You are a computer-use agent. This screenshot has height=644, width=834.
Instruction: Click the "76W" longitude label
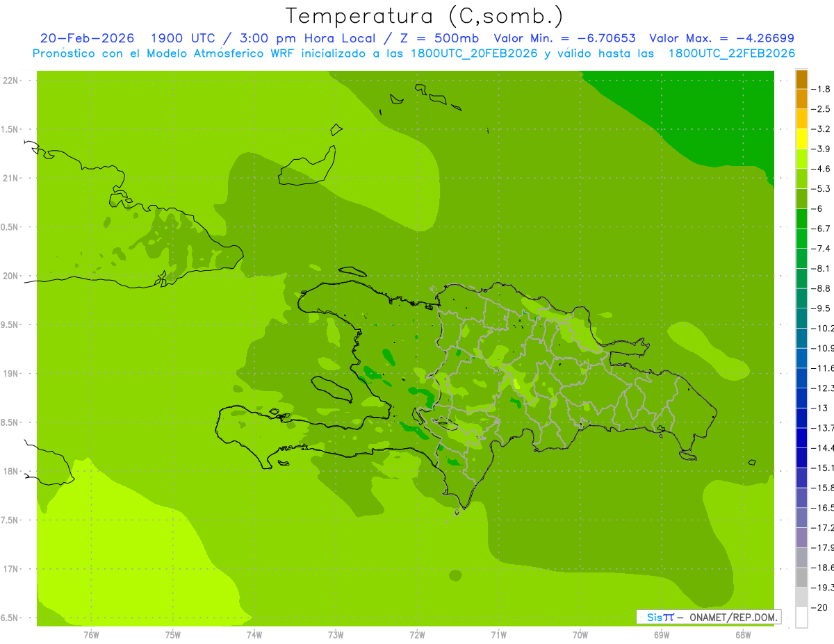click(x=91, y=634)
